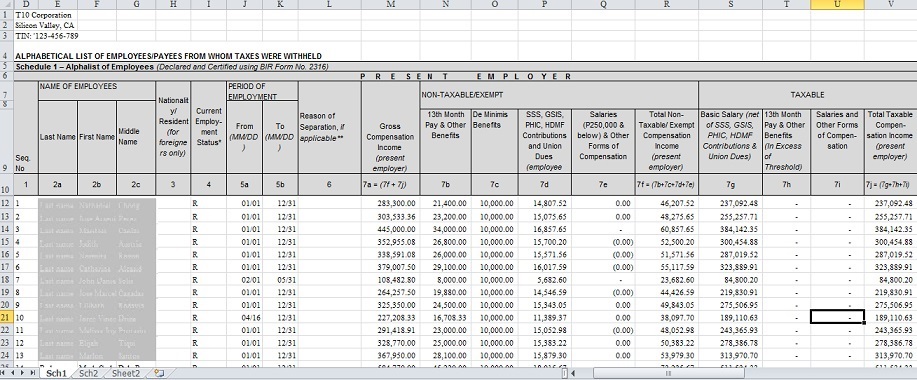Click the 'TAXABLE' header cell
The height and width of the screenshot is (380, 917).
tap(808, 94)
